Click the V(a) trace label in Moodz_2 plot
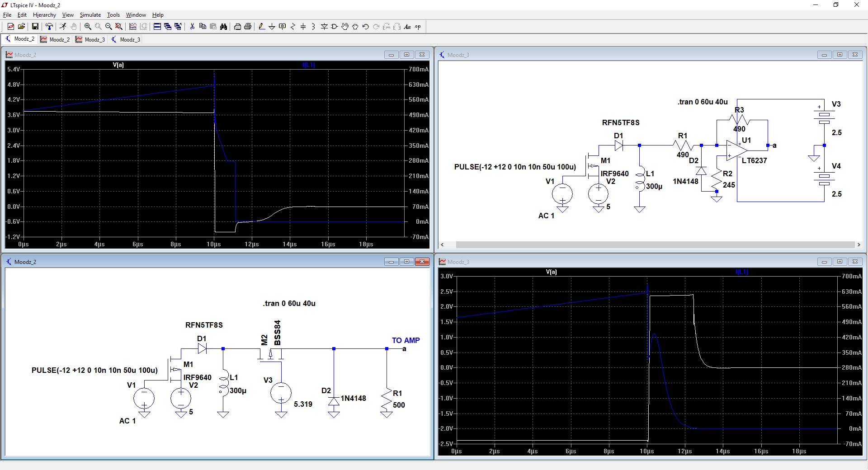Image resolution: width=868 pixels, height=470 pixels. point(118,65)
